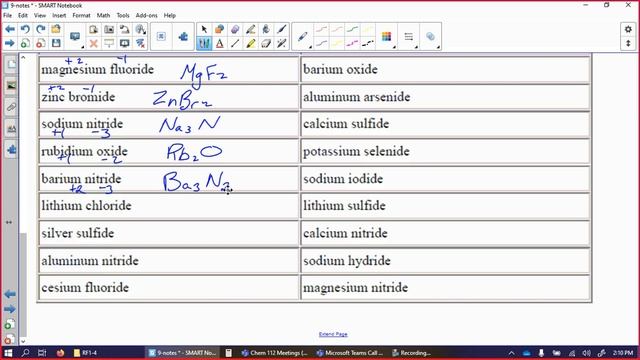Screen dimensions: 640x360
Task: Open the Add-ons menu
Action: coord(147,16)
